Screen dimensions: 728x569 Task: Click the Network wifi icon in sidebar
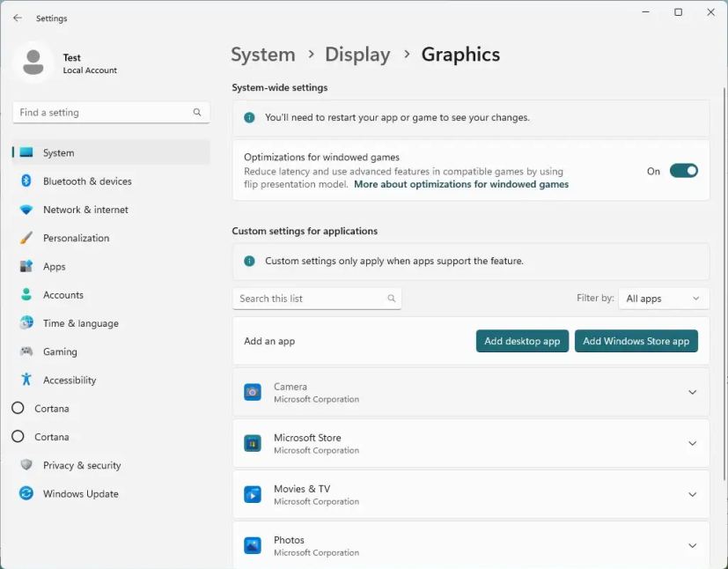(26, 210)
